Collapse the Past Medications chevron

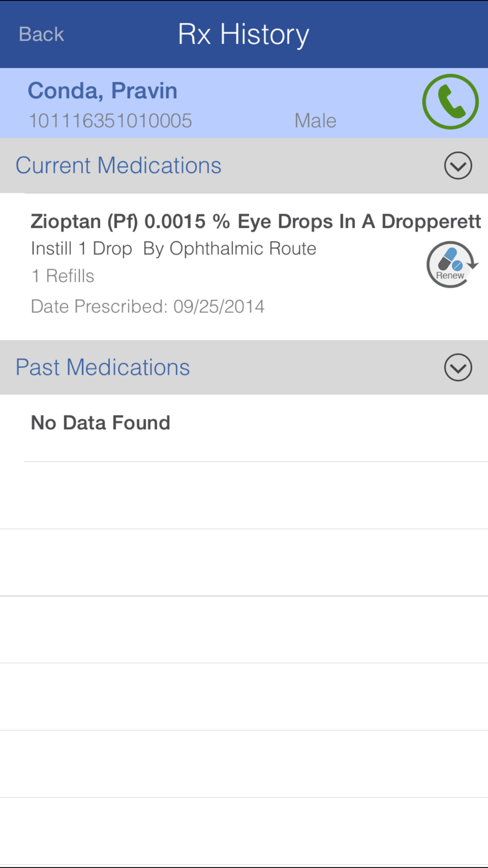(458, 367)
